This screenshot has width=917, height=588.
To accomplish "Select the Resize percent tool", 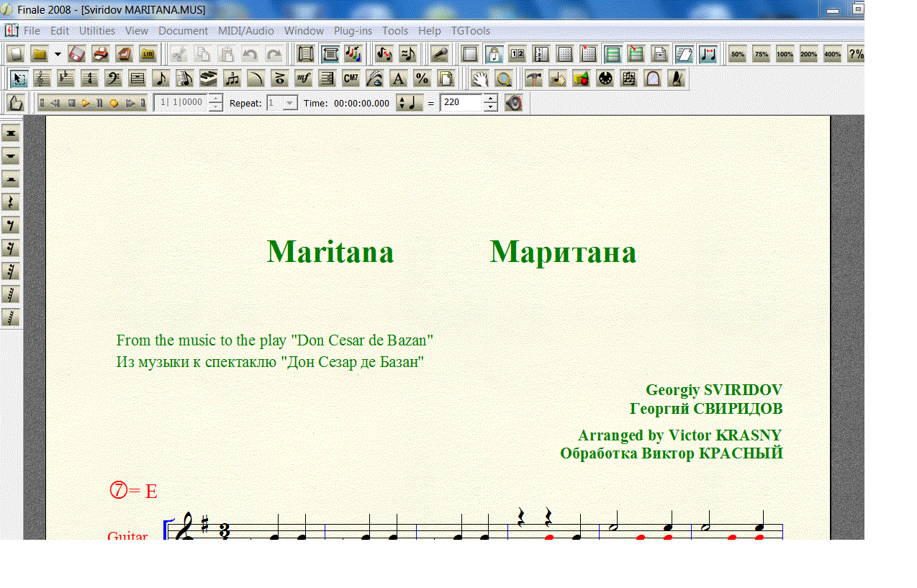I will coord(422,78).
